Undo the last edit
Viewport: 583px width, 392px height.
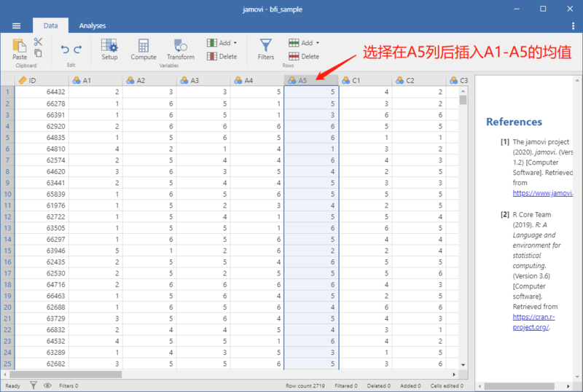tap(65, 49)
